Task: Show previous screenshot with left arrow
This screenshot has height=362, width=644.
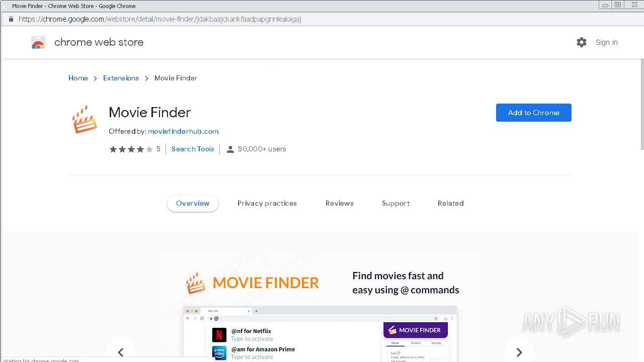Action: tap(121, 352)
